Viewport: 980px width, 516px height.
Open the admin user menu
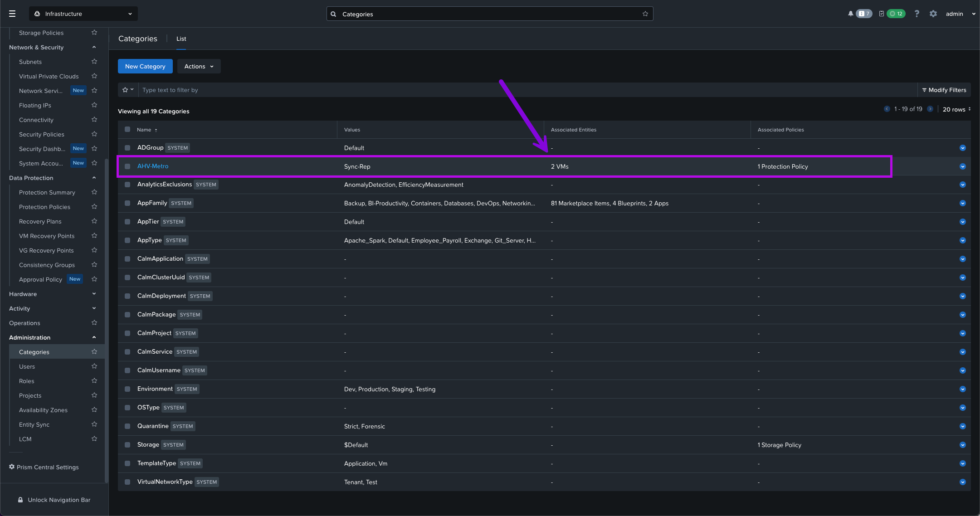960,14
